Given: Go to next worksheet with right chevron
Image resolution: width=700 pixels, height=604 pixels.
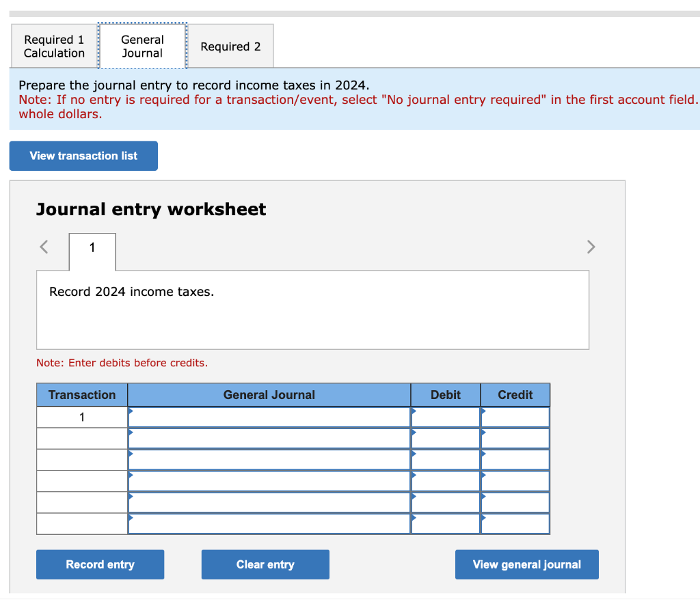Looking at the screenshot, I should [591, 247].
